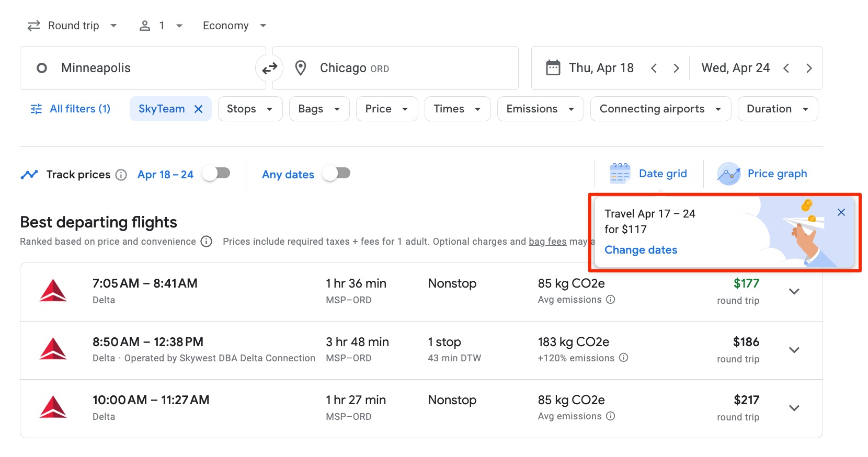868x457 pixels.
Task: Select the 8:50 AM – 12:38 PM flight
Action: click(421, 350)
